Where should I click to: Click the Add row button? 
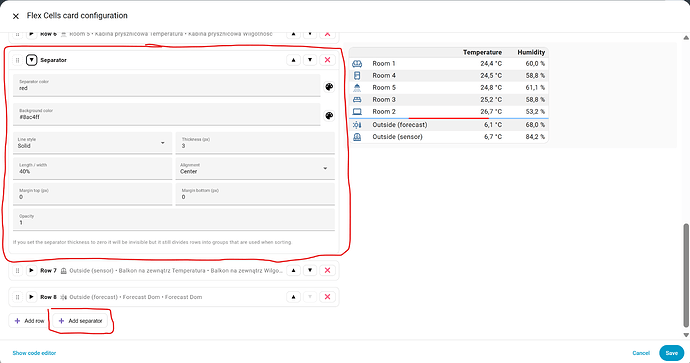29,321
